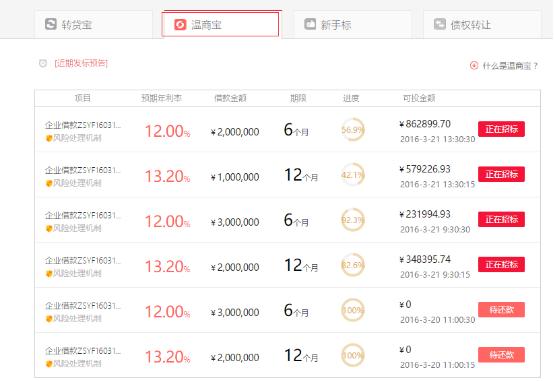
Task: Open 企业借款 project dated 2016-3-20 11:00:30
Action: 83,306
